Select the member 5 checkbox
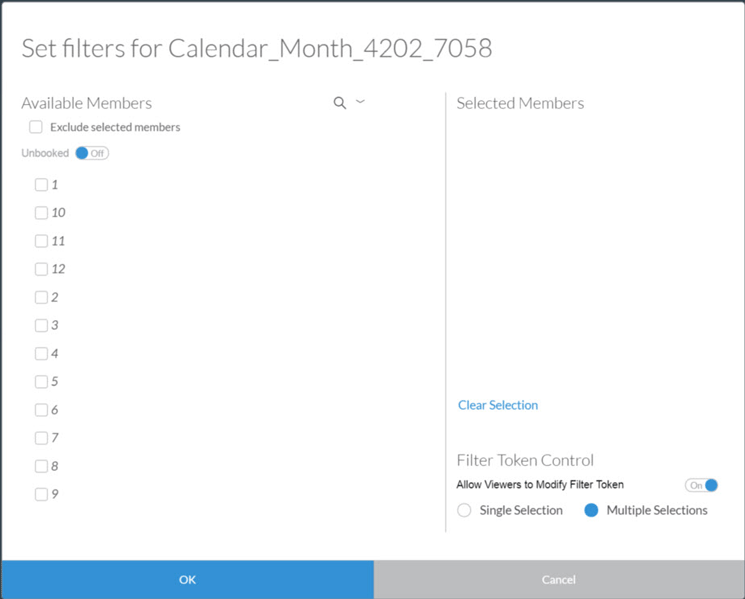The height and width of the screenshot is (599, 745). click(x=41, y=381)
